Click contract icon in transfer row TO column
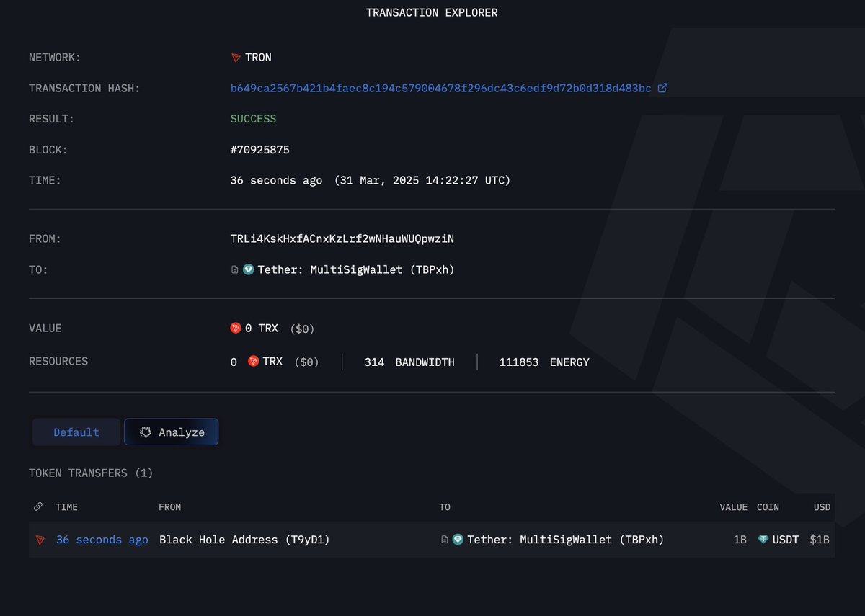The image size is (865, 616). [445, 540]
